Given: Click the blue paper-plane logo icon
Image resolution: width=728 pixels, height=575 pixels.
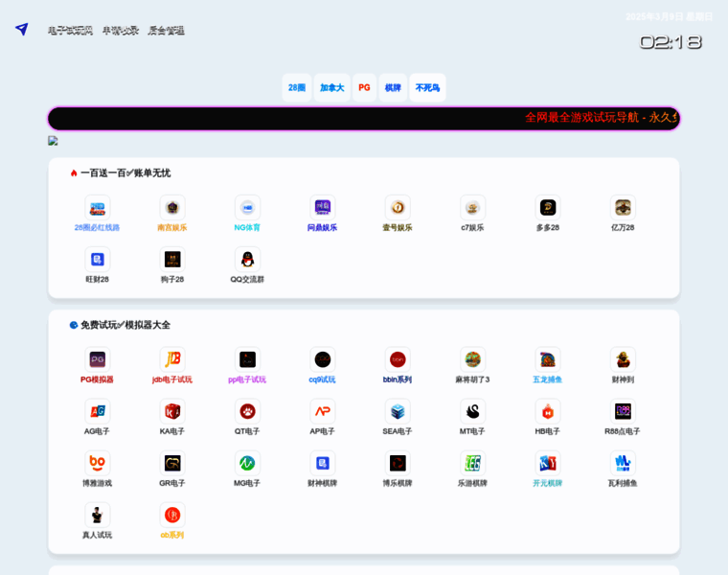Looking at the screenshot, I should tap(22, 30).
